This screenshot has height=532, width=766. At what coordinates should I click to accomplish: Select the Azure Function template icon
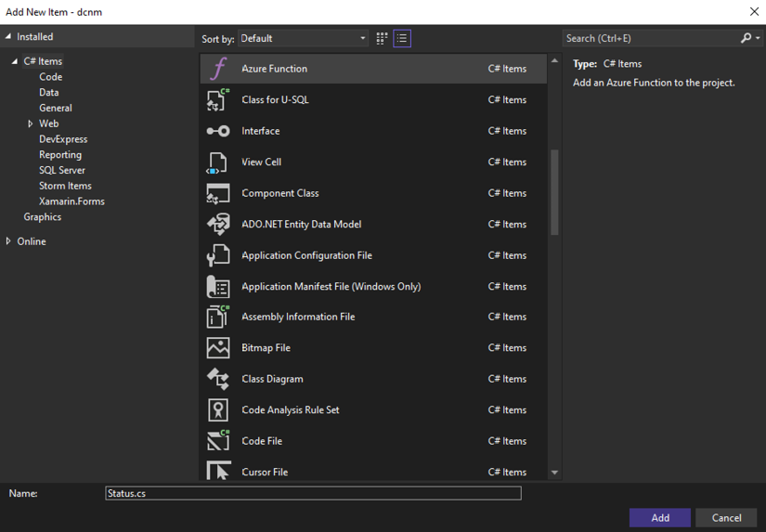[x=218, y=69]
